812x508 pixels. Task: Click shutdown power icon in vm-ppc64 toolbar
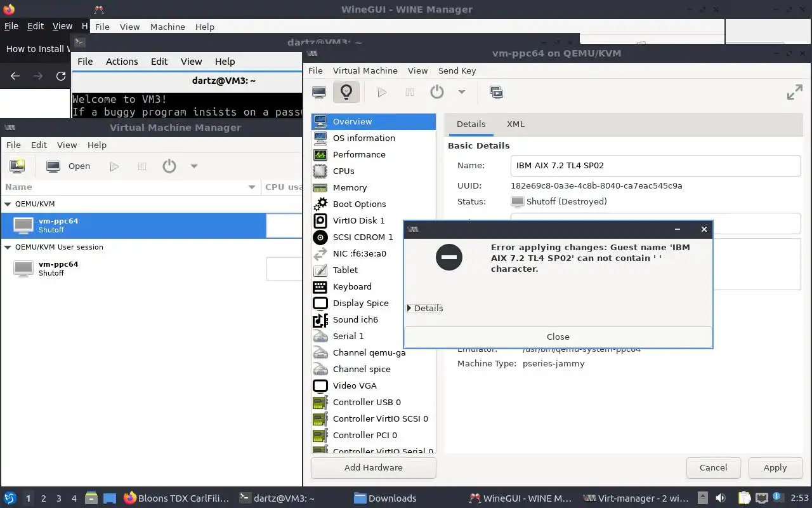[437, 92]
